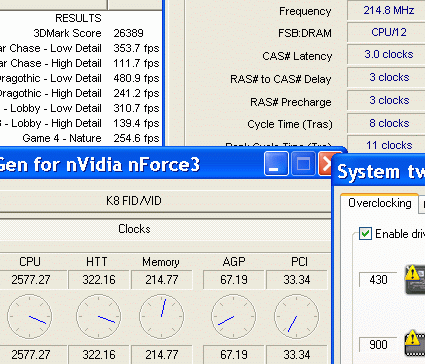Click the Lobby High Detail result 139.4 fps
425x364 pixels.
(x=136, y=123)
